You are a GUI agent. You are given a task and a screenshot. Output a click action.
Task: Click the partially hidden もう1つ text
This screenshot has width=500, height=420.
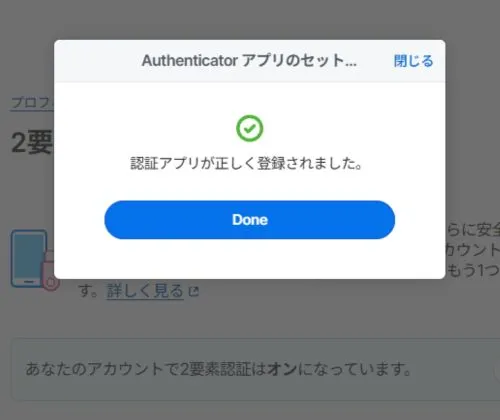(x=473, y=270)
